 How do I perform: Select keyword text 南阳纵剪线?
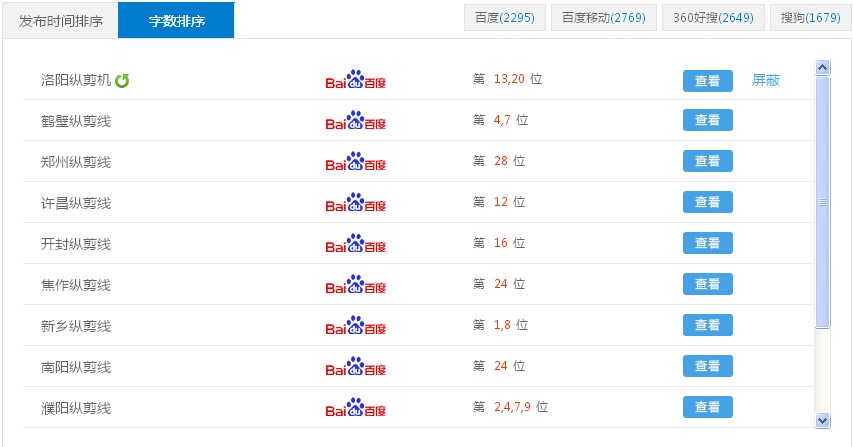click(x=76, y=367)
